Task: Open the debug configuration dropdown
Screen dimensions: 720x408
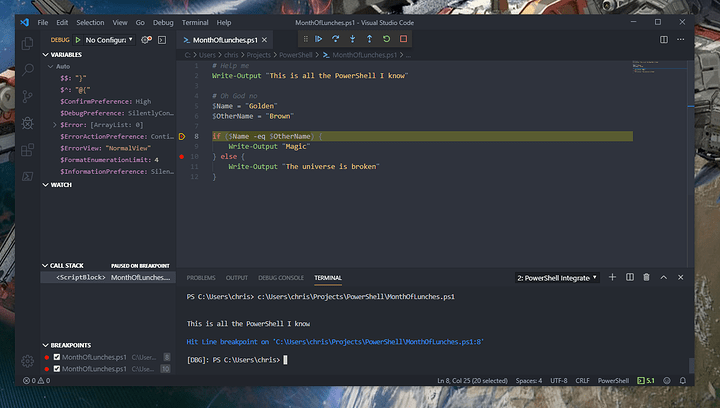Action: [109, 40]
